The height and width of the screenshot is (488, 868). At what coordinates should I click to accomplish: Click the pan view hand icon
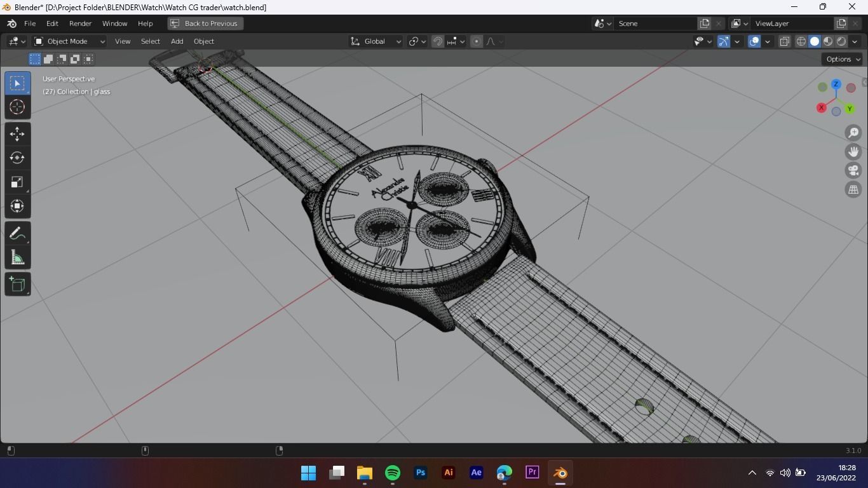point(853,151)
